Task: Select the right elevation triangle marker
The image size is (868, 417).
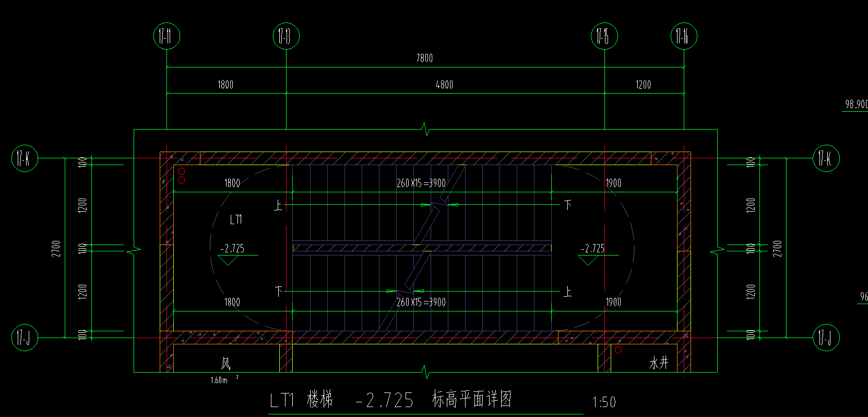Action: click(x=589, y=260)
